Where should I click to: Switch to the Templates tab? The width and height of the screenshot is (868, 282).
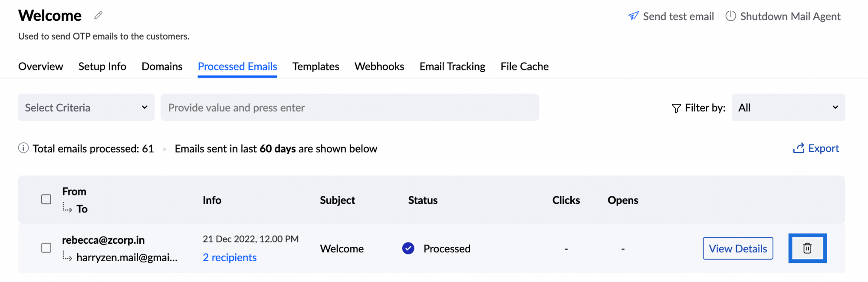(x=316, y=66)
